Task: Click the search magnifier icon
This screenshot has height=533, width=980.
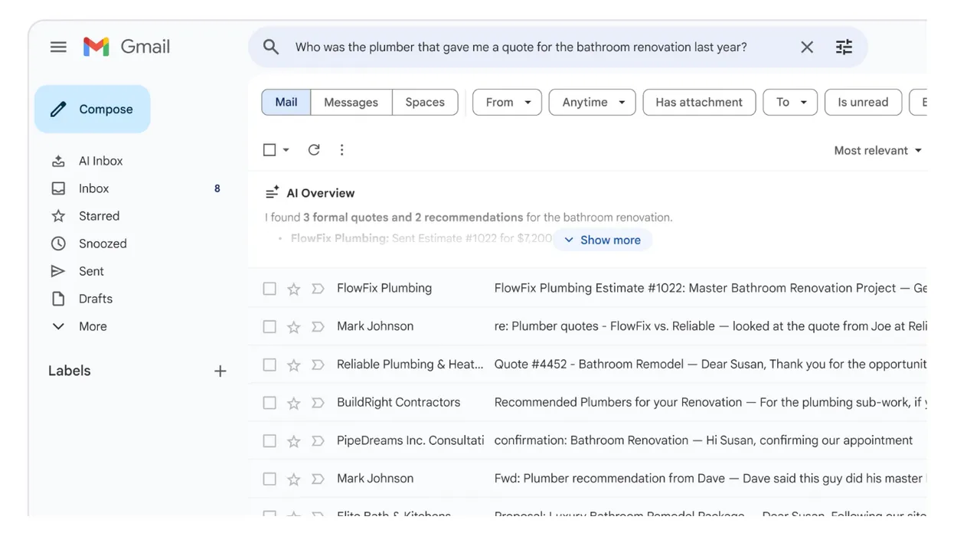Action: tap(270, 47)
